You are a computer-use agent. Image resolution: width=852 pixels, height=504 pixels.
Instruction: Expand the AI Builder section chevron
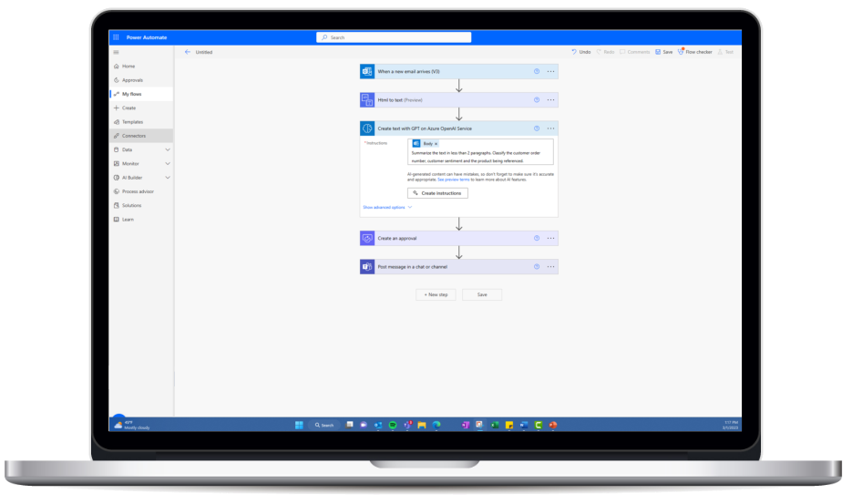(168, 177)
